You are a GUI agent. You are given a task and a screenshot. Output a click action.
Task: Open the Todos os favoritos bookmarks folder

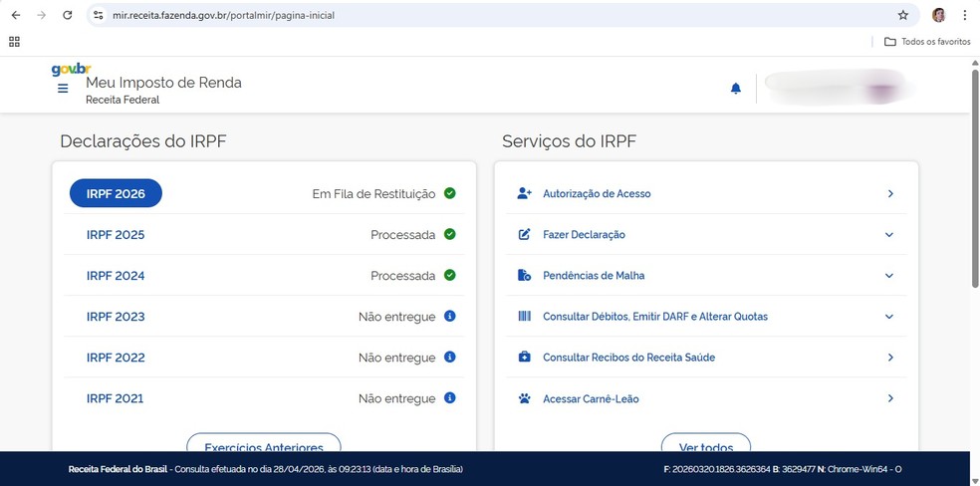coord(926,42)
